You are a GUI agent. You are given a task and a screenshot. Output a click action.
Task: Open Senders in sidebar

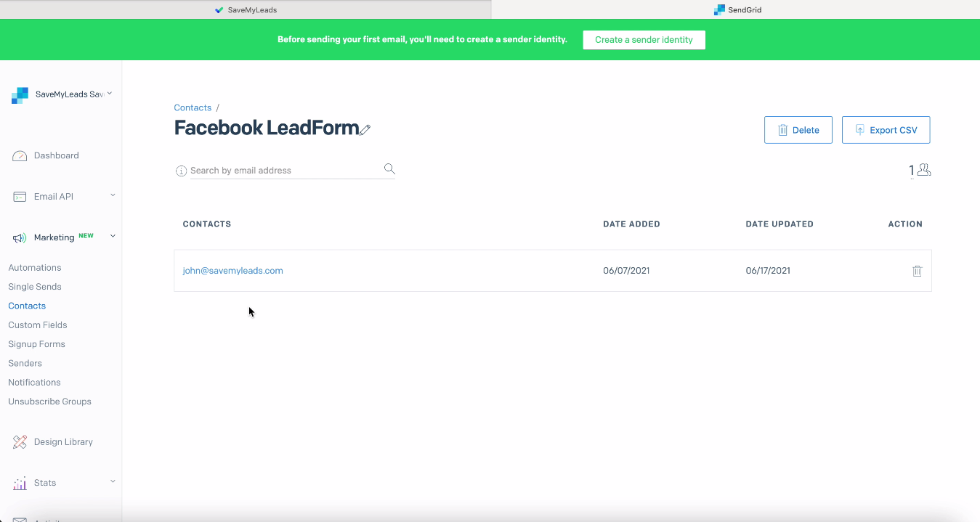pos(25,363)
